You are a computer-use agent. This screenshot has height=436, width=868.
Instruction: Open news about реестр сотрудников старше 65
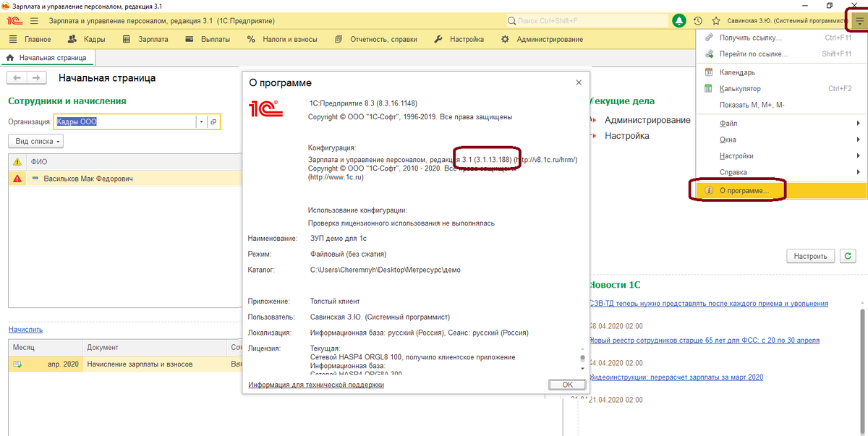705,340
